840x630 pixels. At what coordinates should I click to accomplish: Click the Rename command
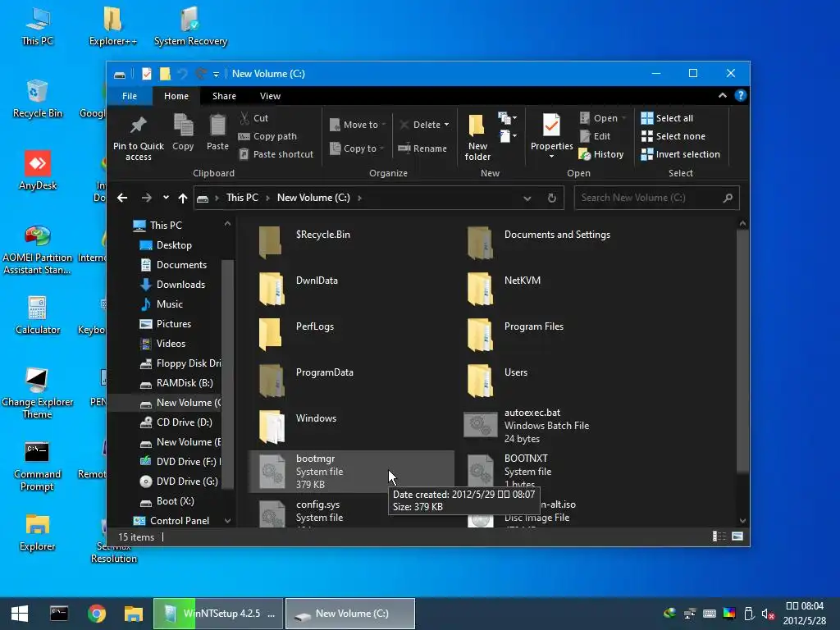click(x=422, y=148)
